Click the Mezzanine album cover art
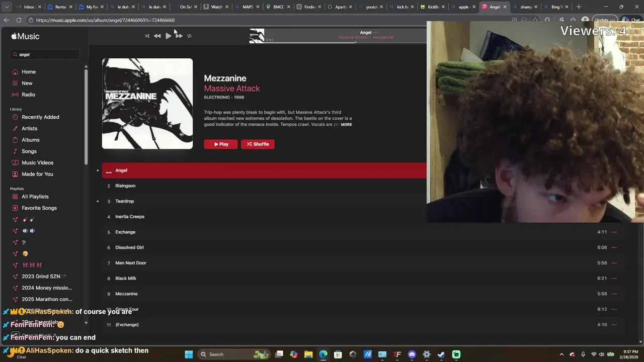 147,104
